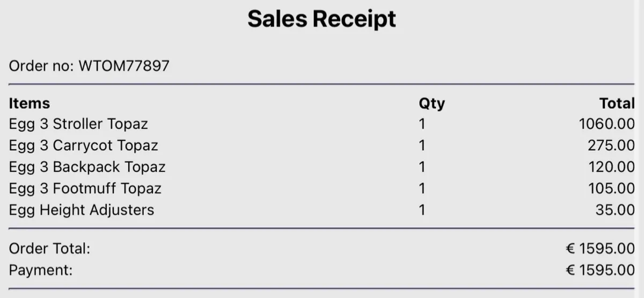The height and width of the screenshot is (298, 644).
Task: Select the order number WTOM77897
Action: point(124,66)
